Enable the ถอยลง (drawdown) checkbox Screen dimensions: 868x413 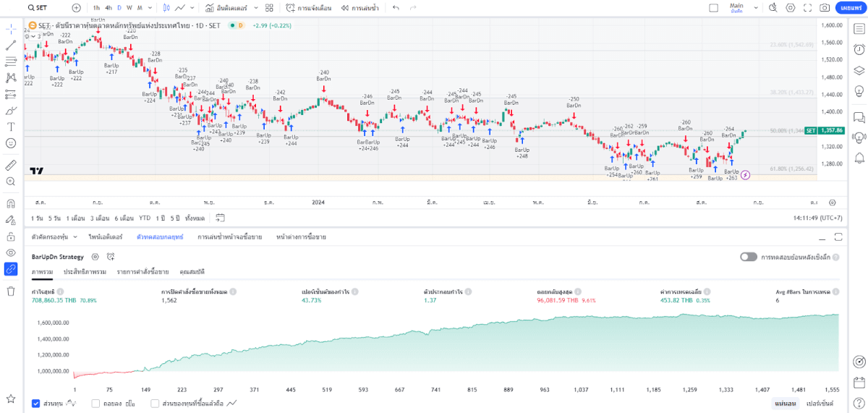(96, 403)
